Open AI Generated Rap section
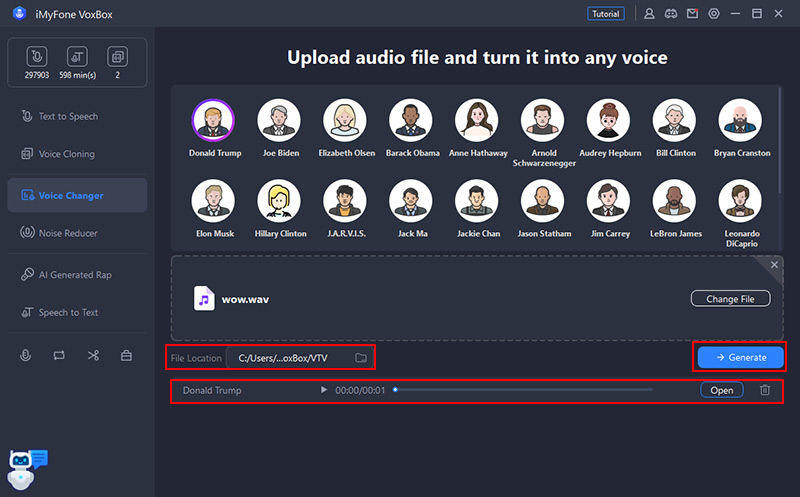 pyautogui.click(x=78, y=275)
